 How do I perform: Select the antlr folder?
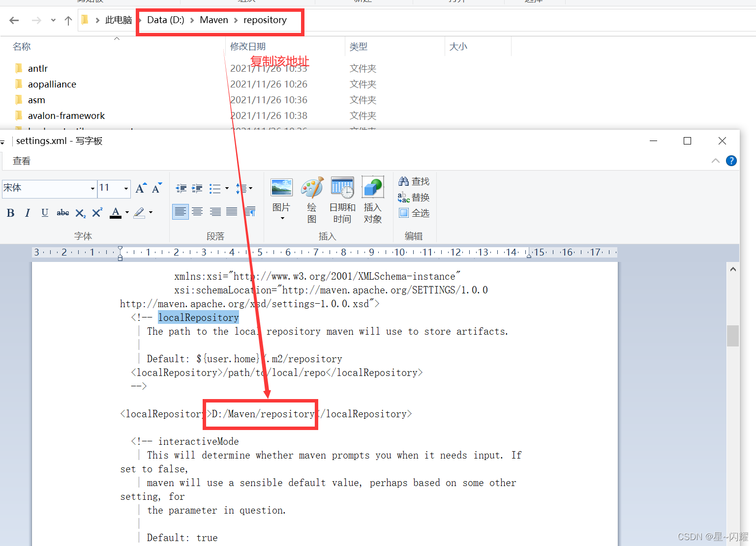point(38,68)
